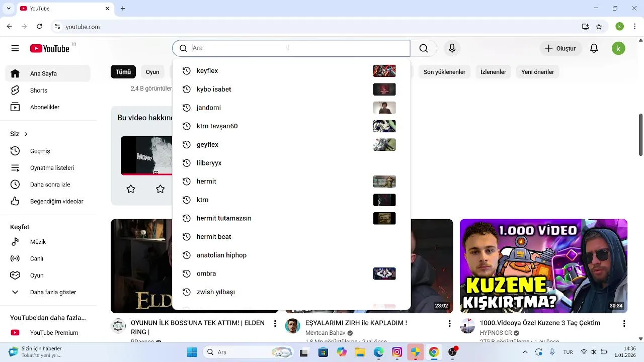This screenshot has width=644, height=362.
Task: Select search suggestion hermit tutamazsın
Action: click(291, 218)
